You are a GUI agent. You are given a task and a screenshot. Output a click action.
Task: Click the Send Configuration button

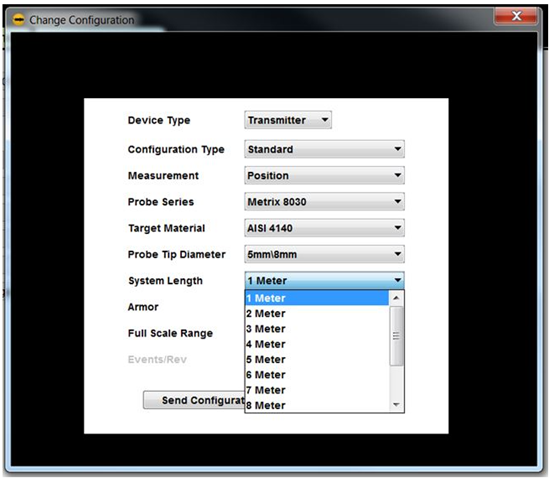pos(194,400)
